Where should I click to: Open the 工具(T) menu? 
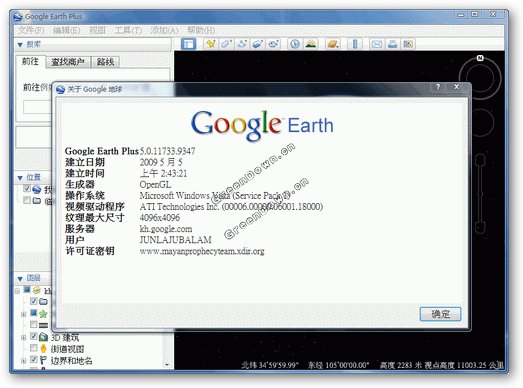pyautogui.click(x=128, y=30)
